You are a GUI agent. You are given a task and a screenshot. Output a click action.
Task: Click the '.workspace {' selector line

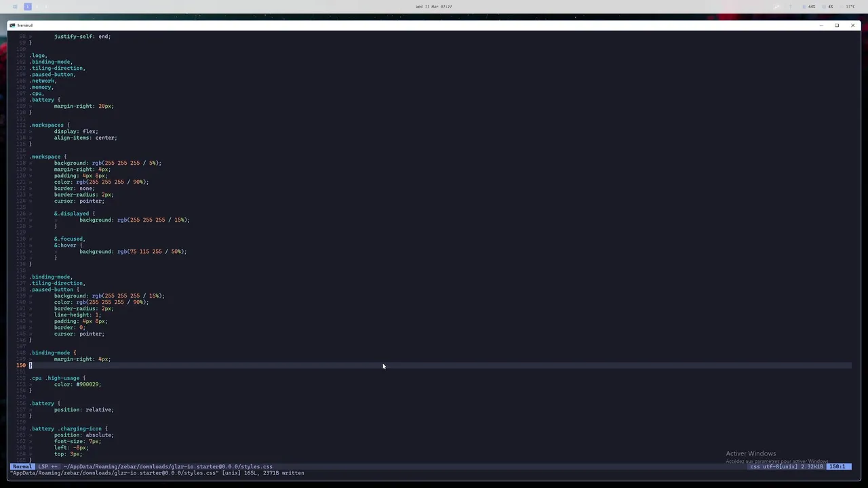[47, 157]
